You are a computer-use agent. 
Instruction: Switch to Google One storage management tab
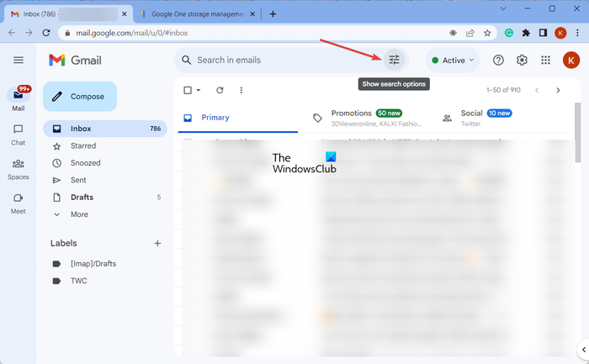[198, 14]
